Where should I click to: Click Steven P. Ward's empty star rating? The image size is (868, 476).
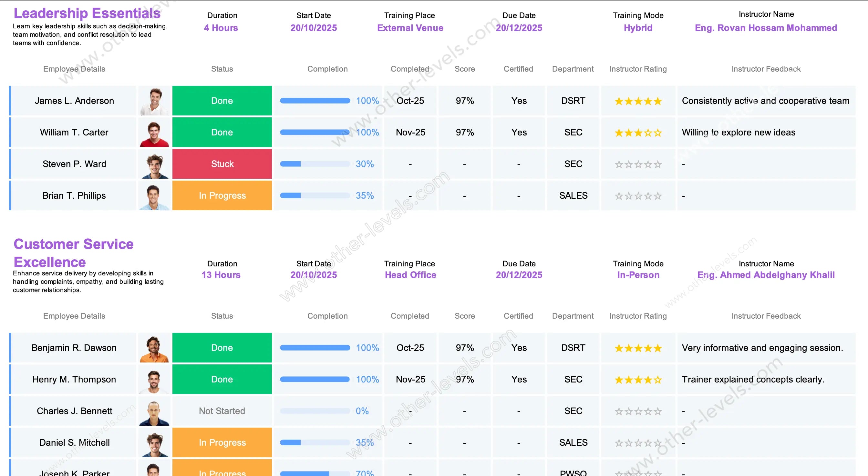638,164
